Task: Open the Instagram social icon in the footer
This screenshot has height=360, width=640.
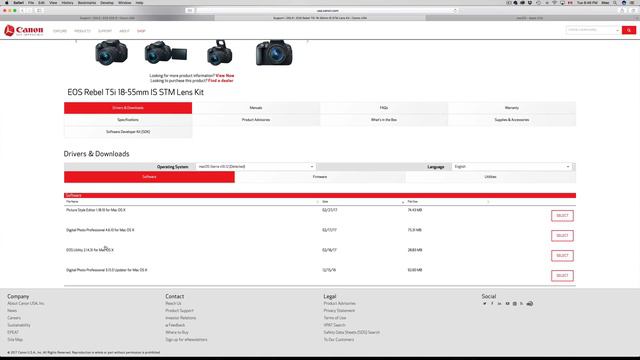Action: (x=514, y=304)
